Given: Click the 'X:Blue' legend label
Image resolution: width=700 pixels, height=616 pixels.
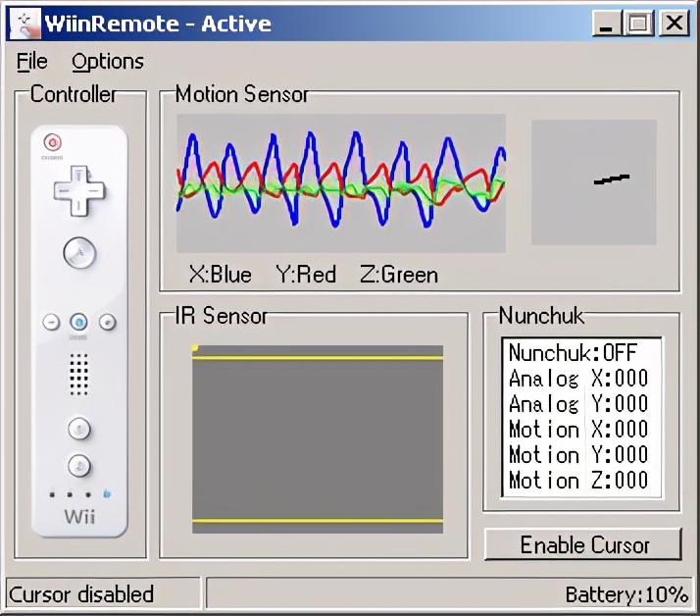Looking at the screenshot, I should click(221, 275).
